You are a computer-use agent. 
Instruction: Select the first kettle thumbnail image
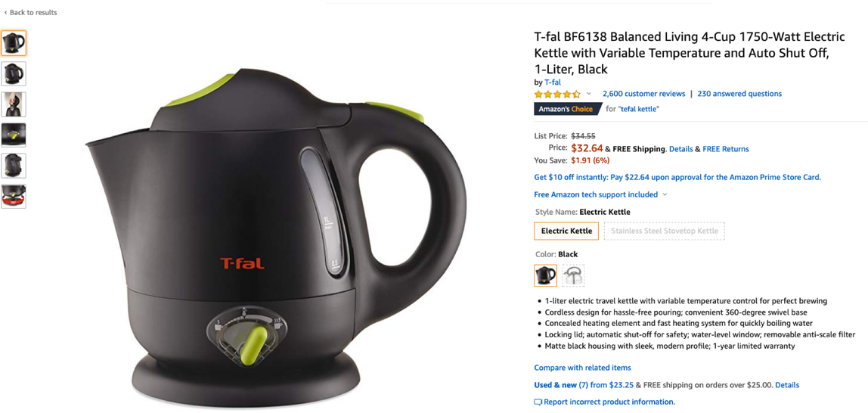[x=14, y=43]
